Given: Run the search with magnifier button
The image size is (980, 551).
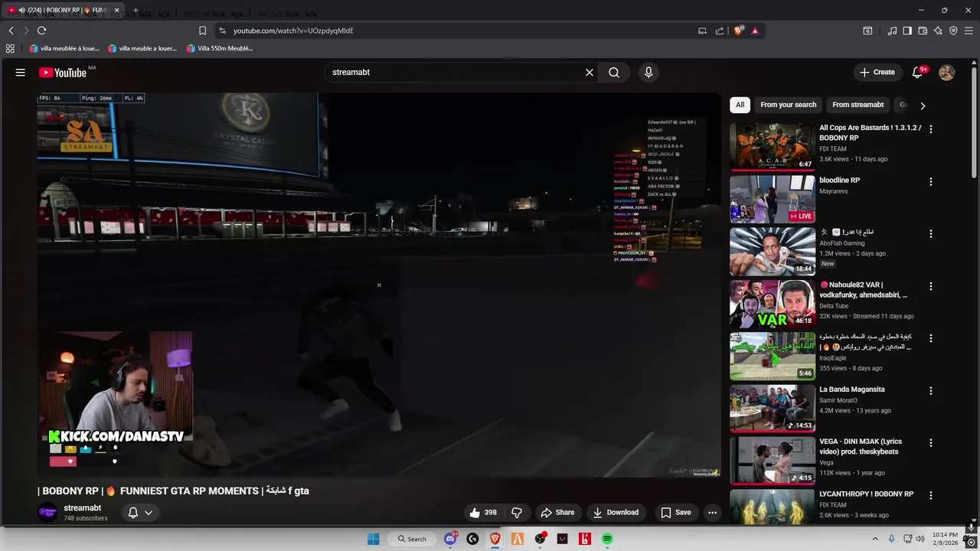Looking at the screenshot, I should [x=614, y=72].
